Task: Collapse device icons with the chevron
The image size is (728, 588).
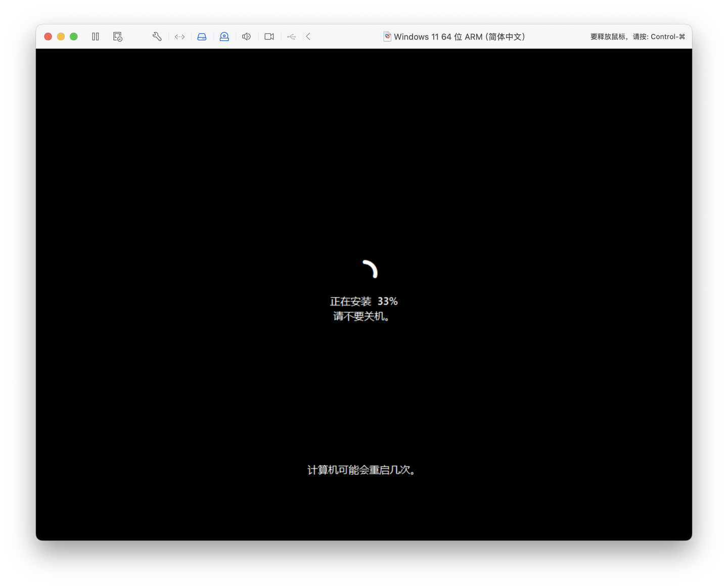Action: click(x=308, y=36)
